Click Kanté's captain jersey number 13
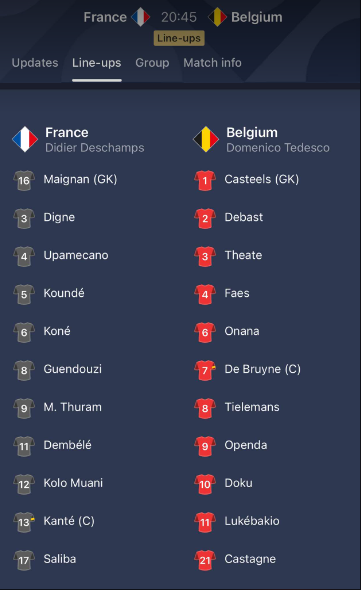Screen dimensions: 361x590 click(x=24, y=522)
